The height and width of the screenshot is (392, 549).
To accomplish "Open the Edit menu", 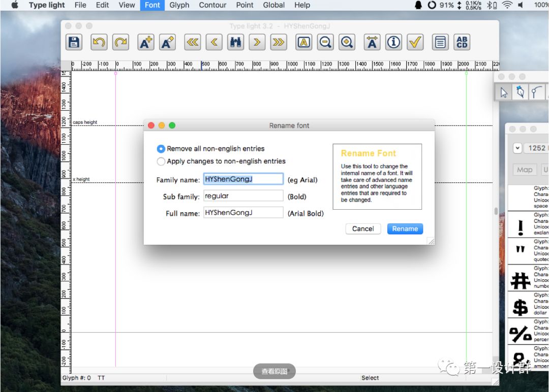I will [x=102, y=5].
